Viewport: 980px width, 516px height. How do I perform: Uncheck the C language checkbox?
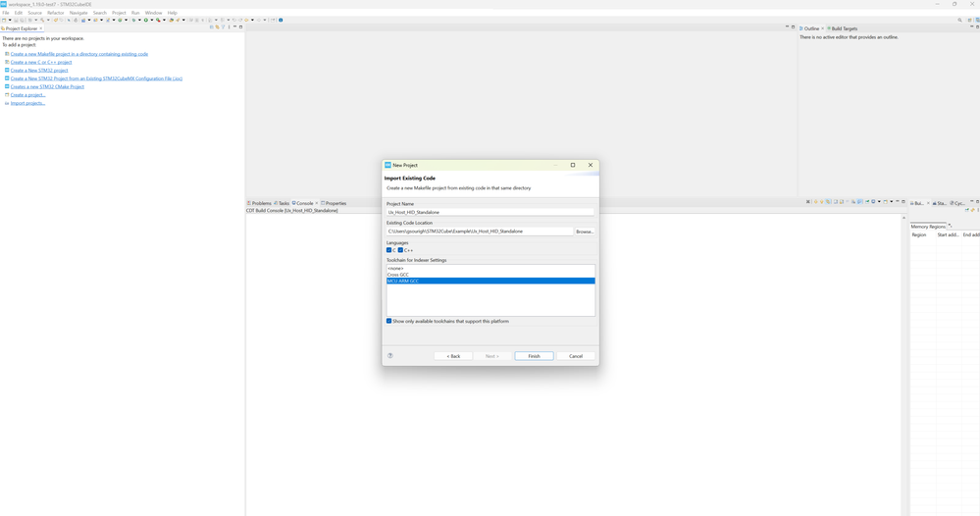tap(388, 250)
